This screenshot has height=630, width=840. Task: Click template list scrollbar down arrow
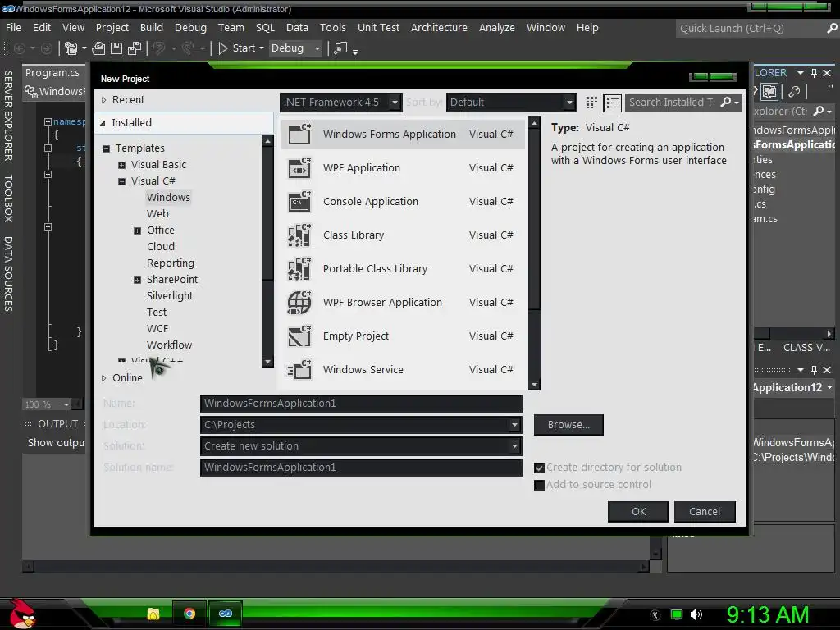tap(533, 385)
